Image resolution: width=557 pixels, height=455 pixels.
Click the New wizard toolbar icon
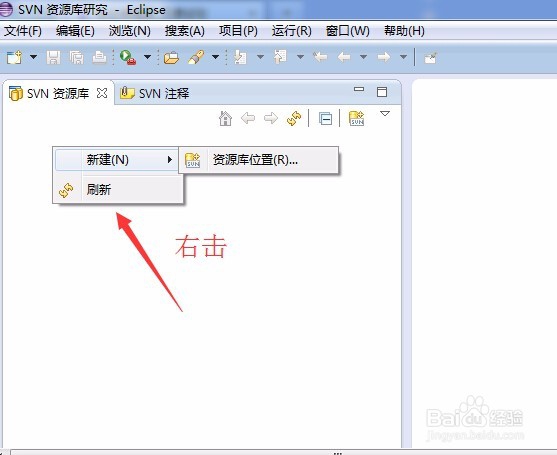[x=15, y=57]
